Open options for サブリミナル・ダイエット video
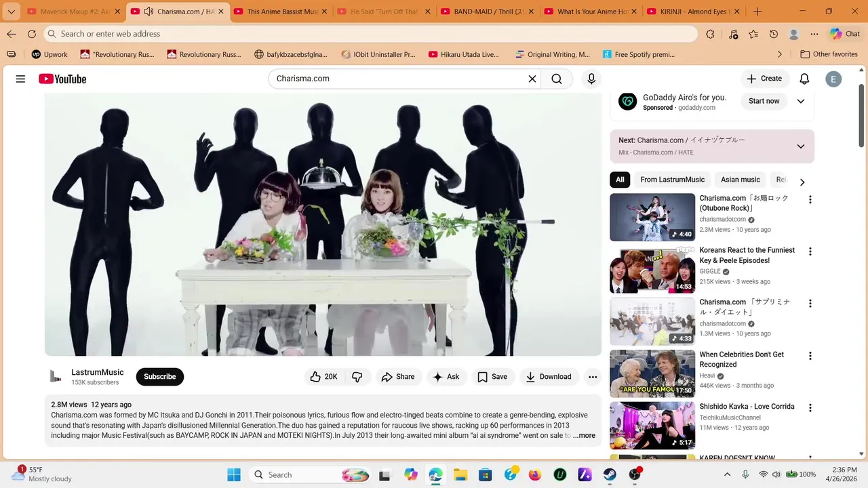 point(810,304)
